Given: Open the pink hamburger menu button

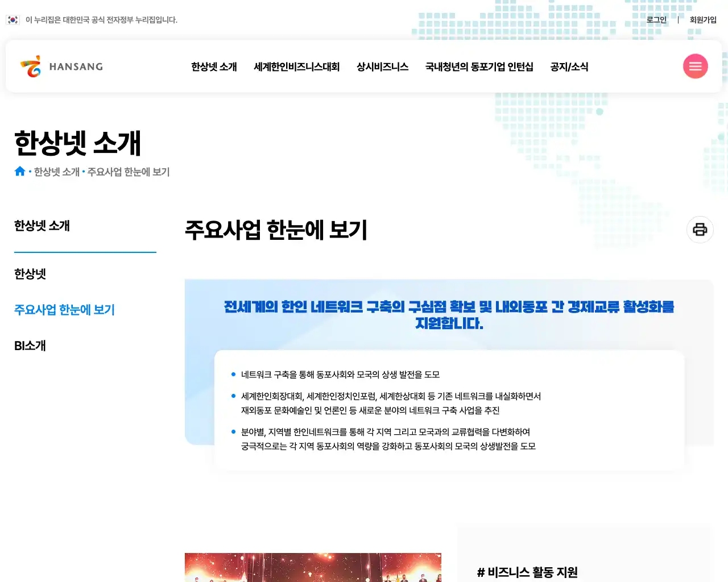Looking at the screenshot, I should click(x=695, y=66).
